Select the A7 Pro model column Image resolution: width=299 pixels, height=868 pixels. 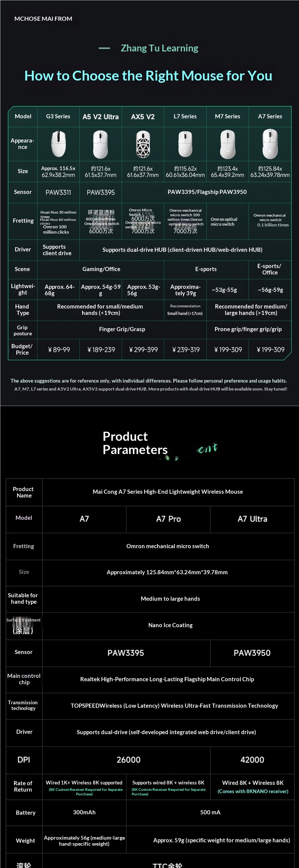tap(168, 519)
